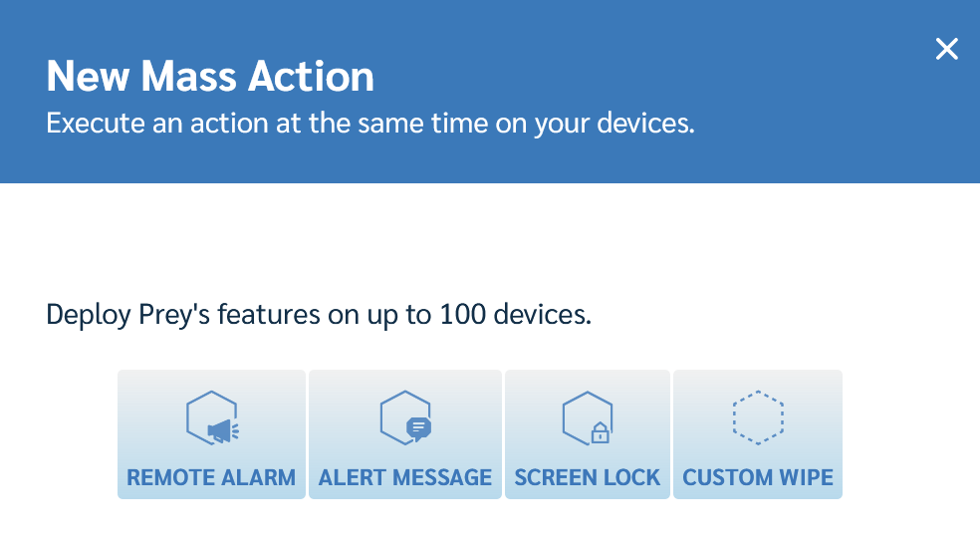Start sending an alert message to devices
Image resolution: width=980 pixels, height=546 pixels.
click(405, 434)
